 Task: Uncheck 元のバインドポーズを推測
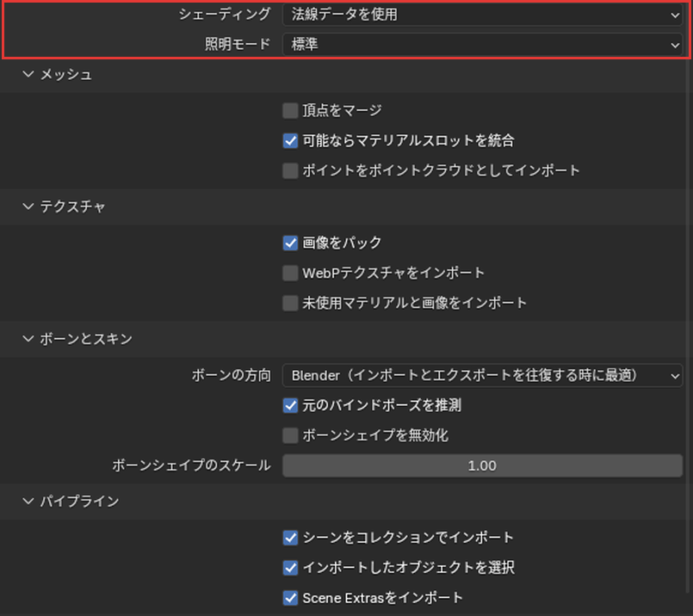[x=290, y=405]
